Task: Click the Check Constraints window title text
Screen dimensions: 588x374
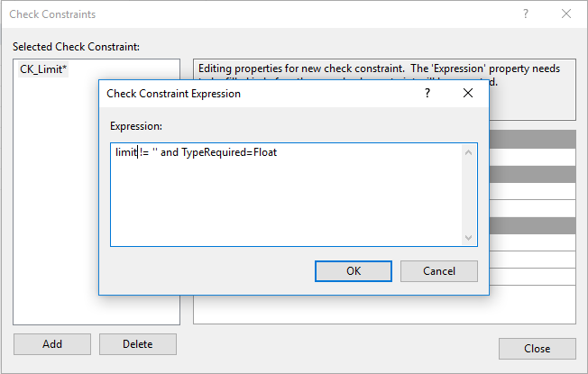Action: coord(52,14)
